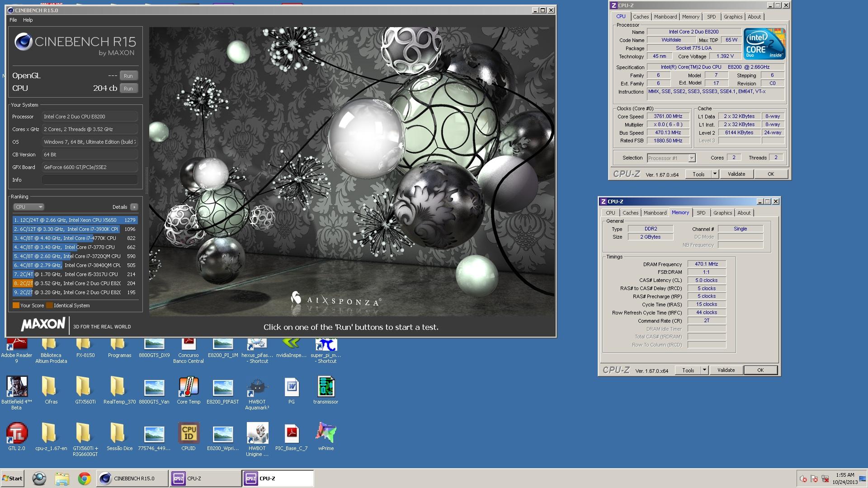Switch to CINEBENCH R15.0 taskbar button
Image resolution: width=868 pixels, height=488 pixels.
pos(132,479)
